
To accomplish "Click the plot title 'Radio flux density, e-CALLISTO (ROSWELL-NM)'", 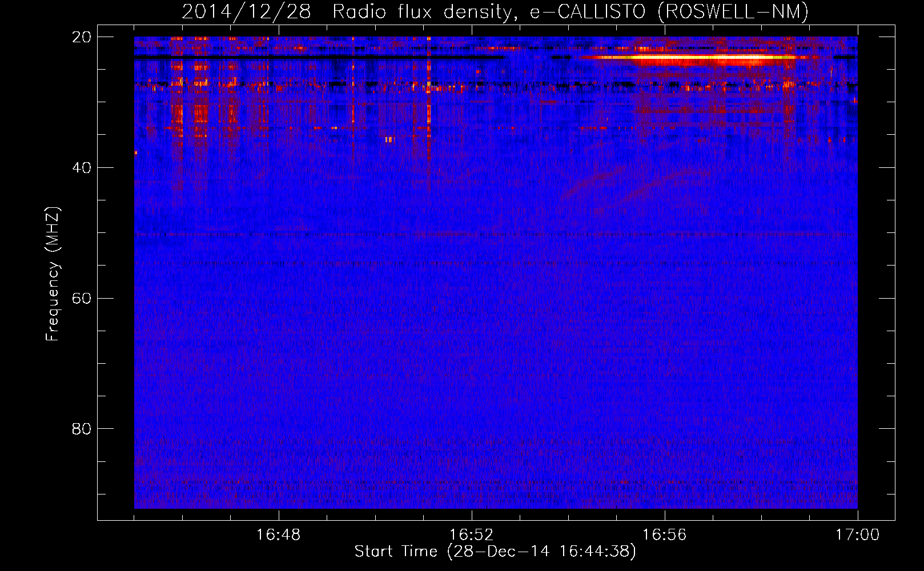I will 571,11.
